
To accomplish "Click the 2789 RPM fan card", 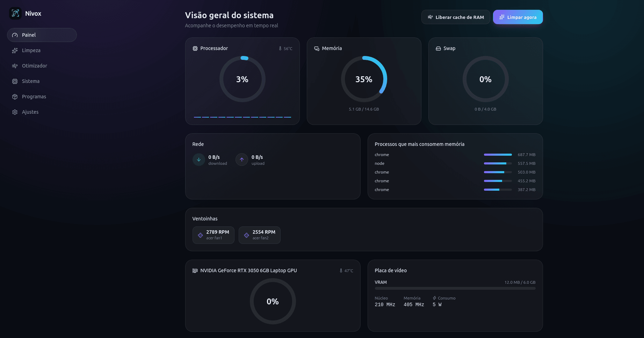I will point(214,235).
